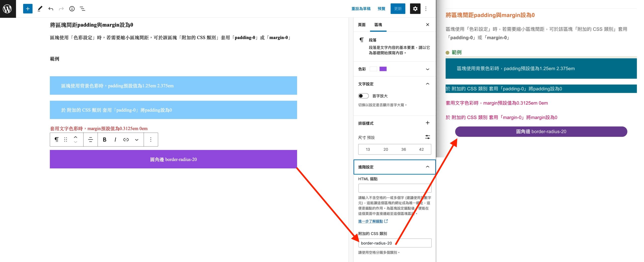The image size is (644, 262).
Task: Click the 更新 update button
Action: (x=398, y=9)
